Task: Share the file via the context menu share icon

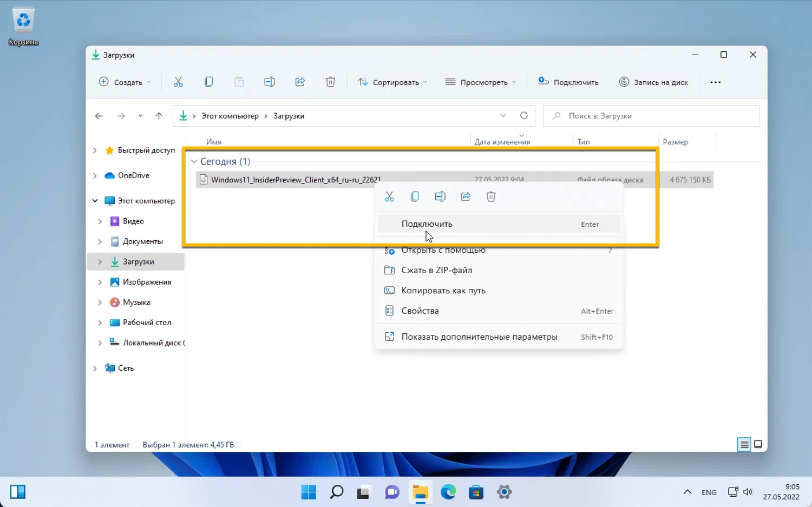Action: 466,196
